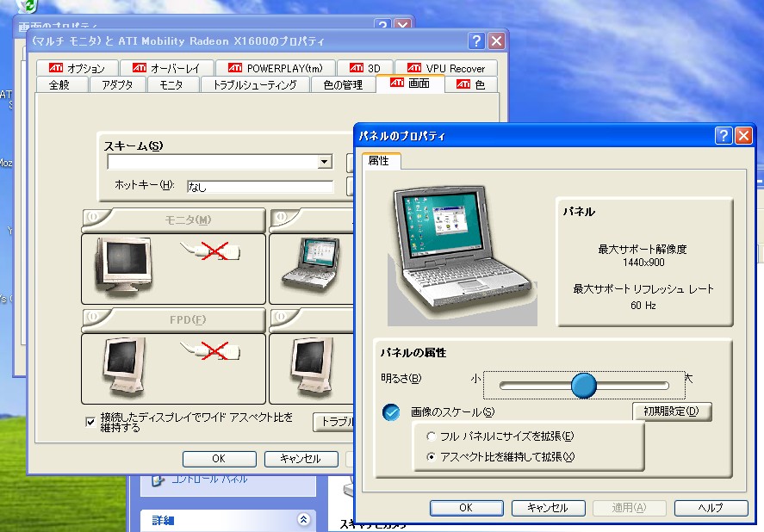
Task: Toggle the ワイド アスペクト比を維持する checkbox
Action: 90,422
